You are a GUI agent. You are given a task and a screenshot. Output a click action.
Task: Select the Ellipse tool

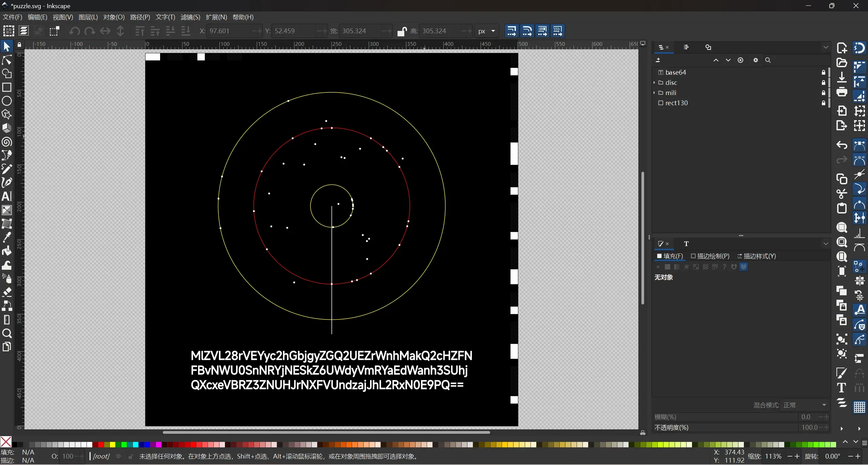click(x=7, y=101)
